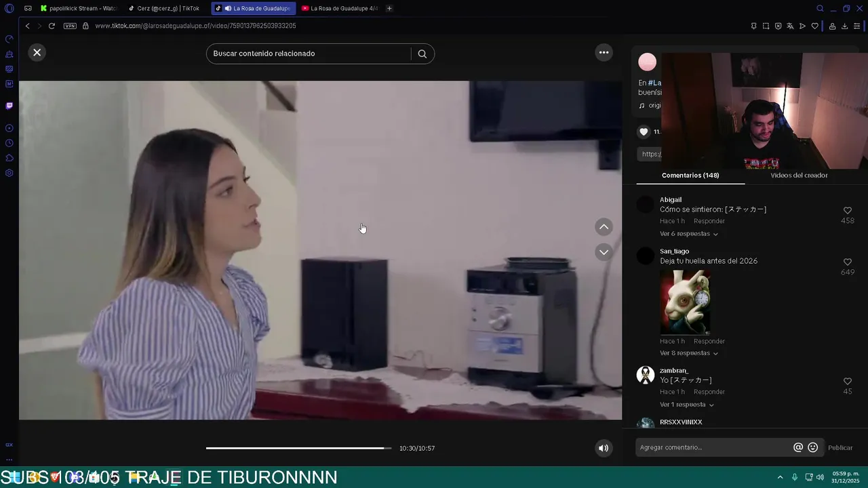Viewport: 868px width, 488px height.
Task: Like Abigail's comment
Action: pyautogui.click(x=848, y=211)
